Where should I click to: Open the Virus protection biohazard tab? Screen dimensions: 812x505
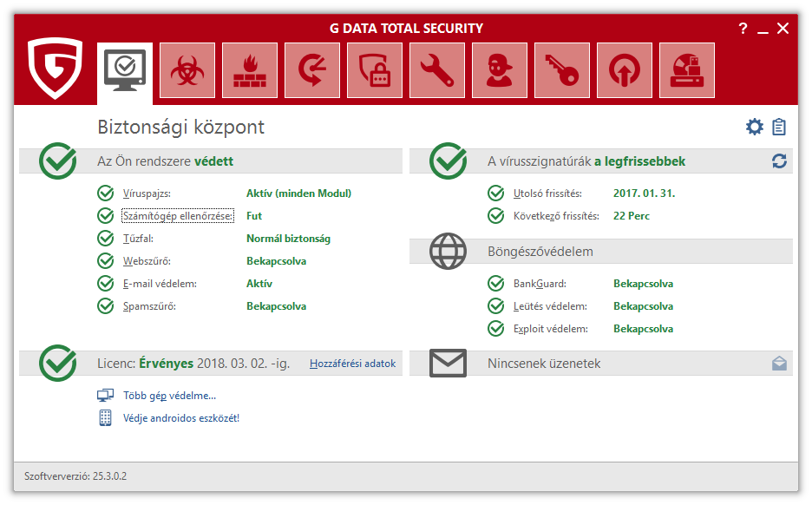[187, 70]
